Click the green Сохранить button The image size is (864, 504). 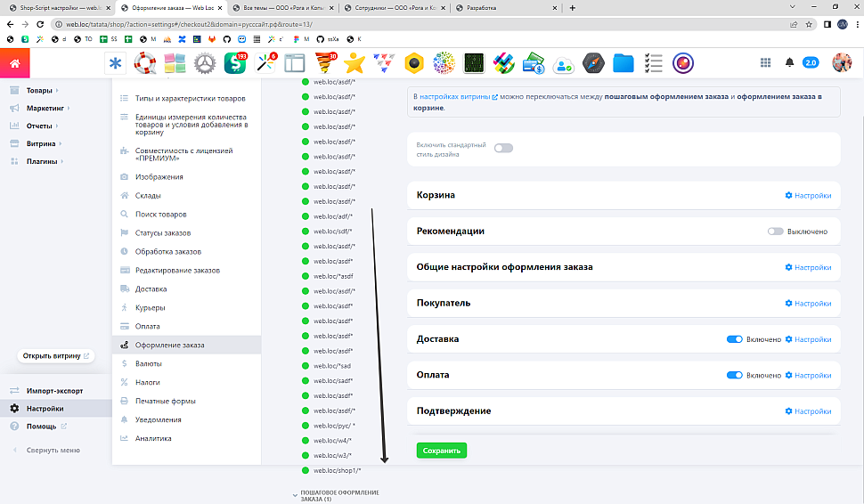[441, 451]
